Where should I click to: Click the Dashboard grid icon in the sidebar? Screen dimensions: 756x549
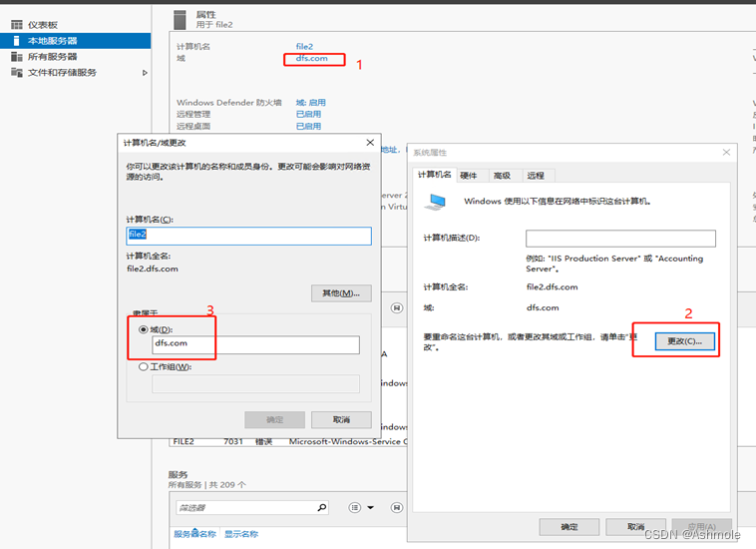[17, 25]
